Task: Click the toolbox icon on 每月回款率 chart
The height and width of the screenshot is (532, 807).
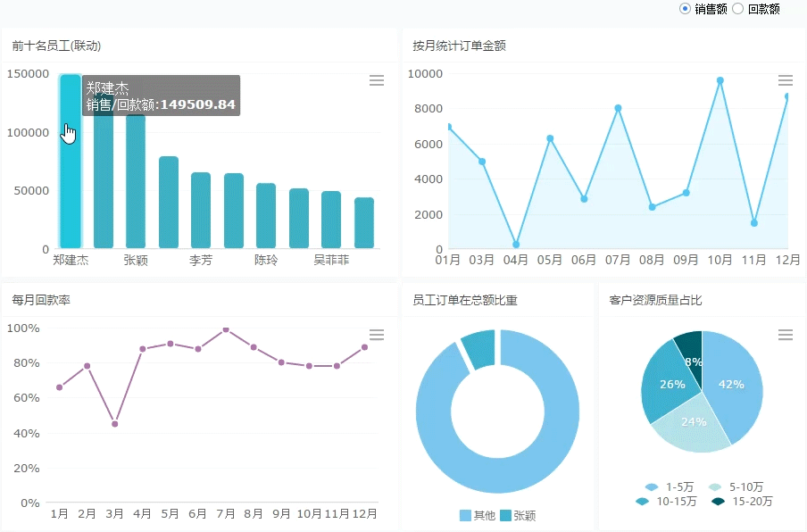Action: pyautogui.click(x=376, y=335)
